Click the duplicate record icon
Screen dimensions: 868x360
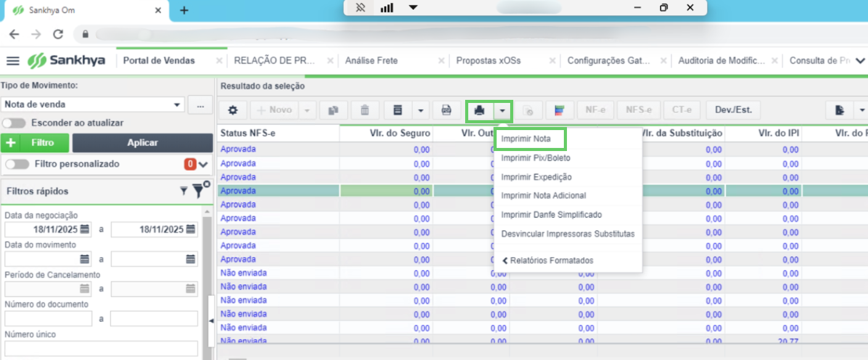333,110
